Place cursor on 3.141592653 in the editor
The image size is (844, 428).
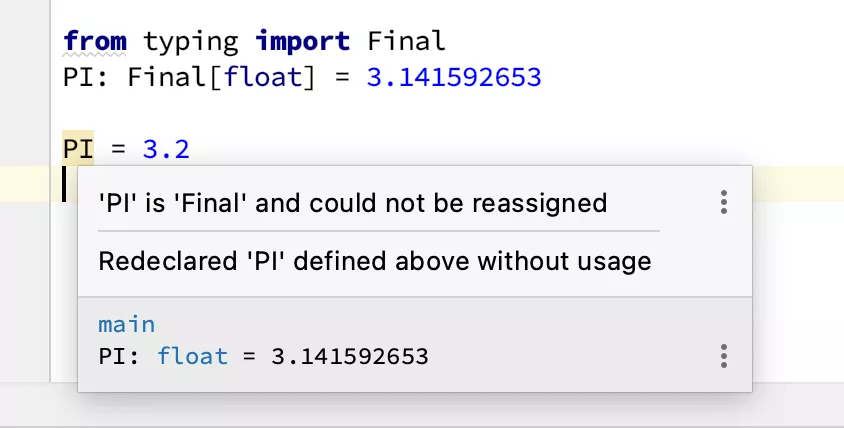pos(454,77)
